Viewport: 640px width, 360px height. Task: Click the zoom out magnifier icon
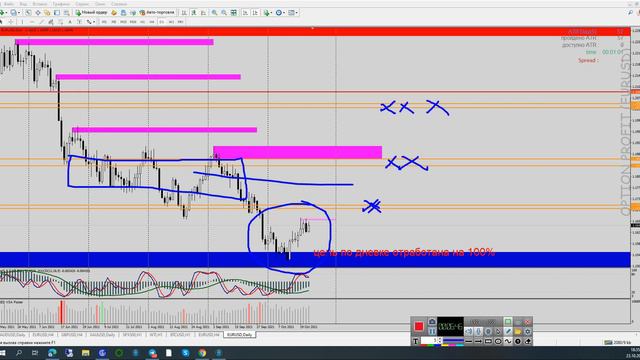pos(224,13)
